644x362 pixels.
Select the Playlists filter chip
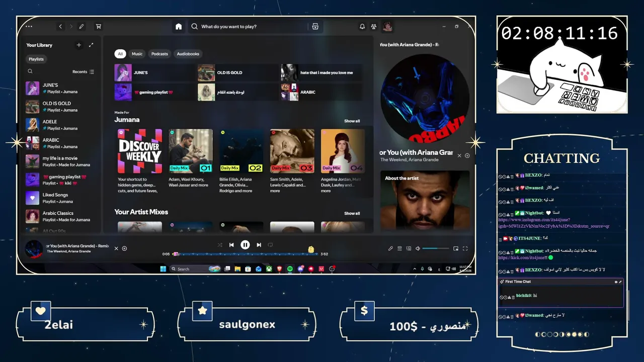(36, 59)
